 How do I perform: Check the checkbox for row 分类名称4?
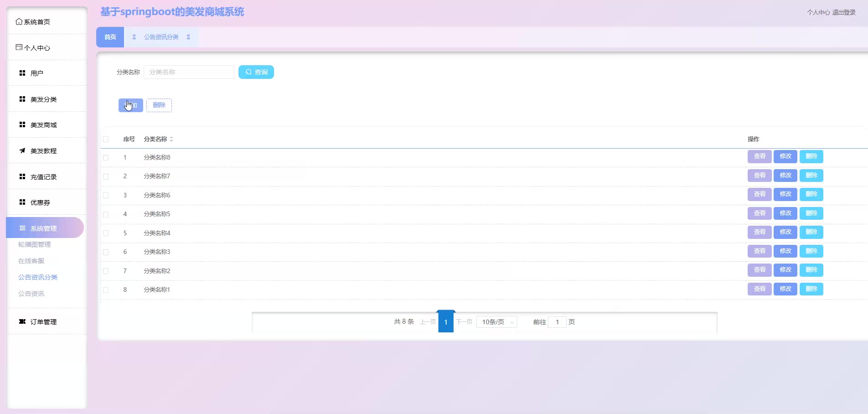(106, 233)
